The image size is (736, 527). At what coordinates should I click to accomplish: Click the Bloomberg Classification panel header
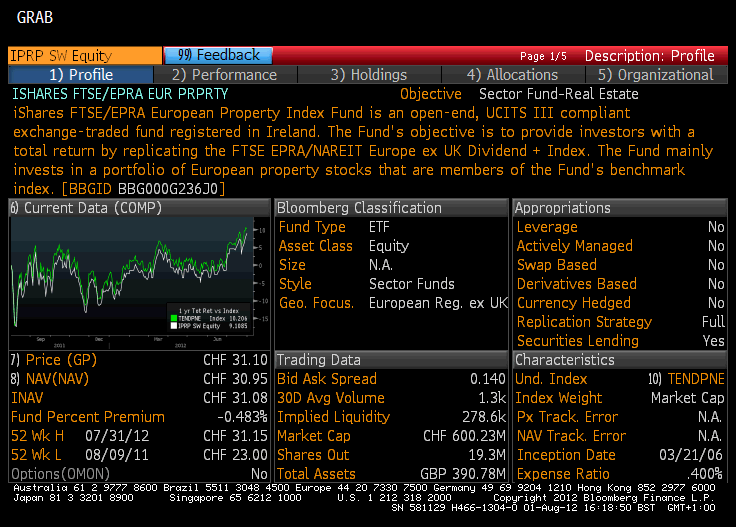point(391,208)
